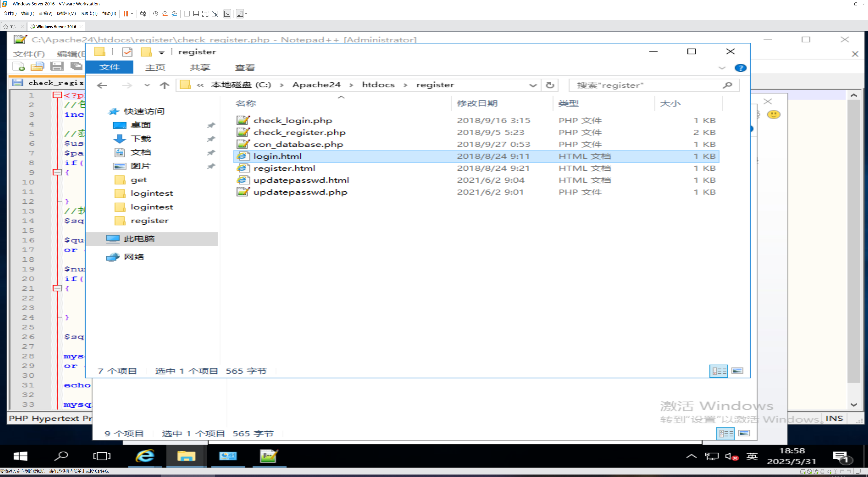Pause the virtual machine in VMware
868x477 pixels.
[x=126, y=14]
